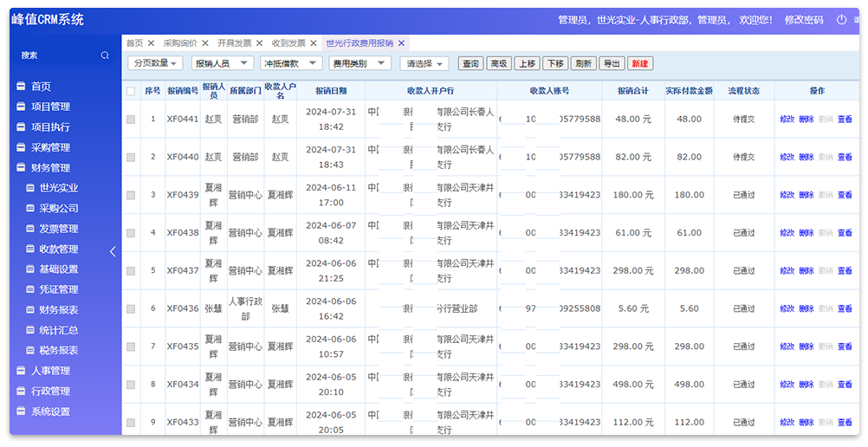Close the 世光行政费用报销 tab
Screen dimensions: 868x447
[401, 43]
